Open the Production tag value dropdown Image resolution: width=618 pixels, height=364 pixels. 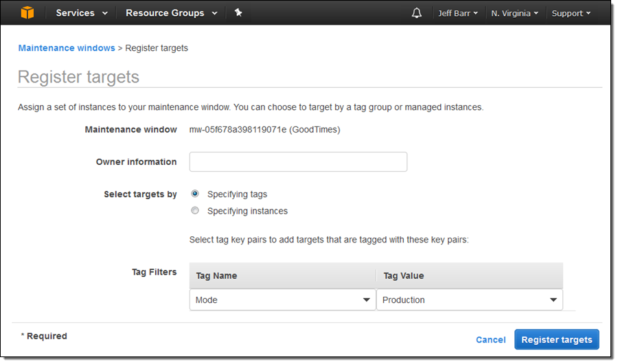pyautogui.click(x=470, y=299)
